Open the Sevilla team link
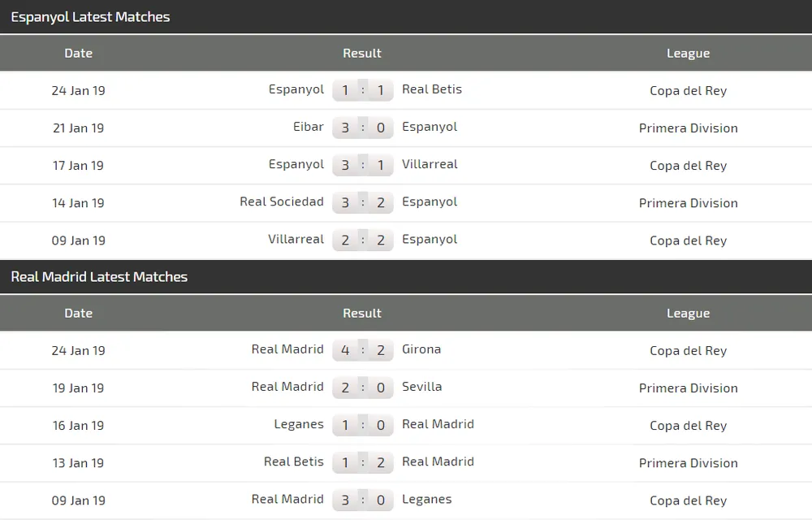The image size is (812, 520). [422, 387]
